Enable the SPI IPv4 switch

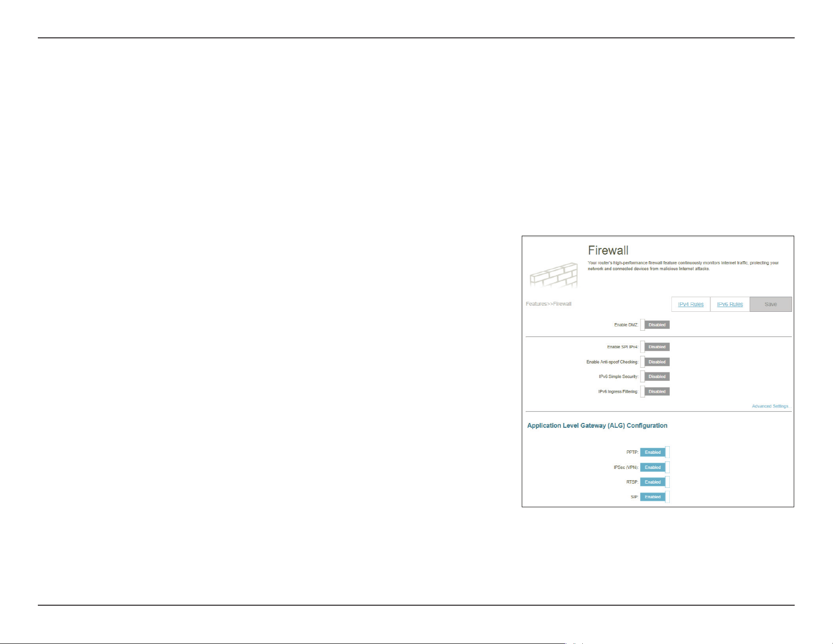pyautogui.click(x=655, y=347)
